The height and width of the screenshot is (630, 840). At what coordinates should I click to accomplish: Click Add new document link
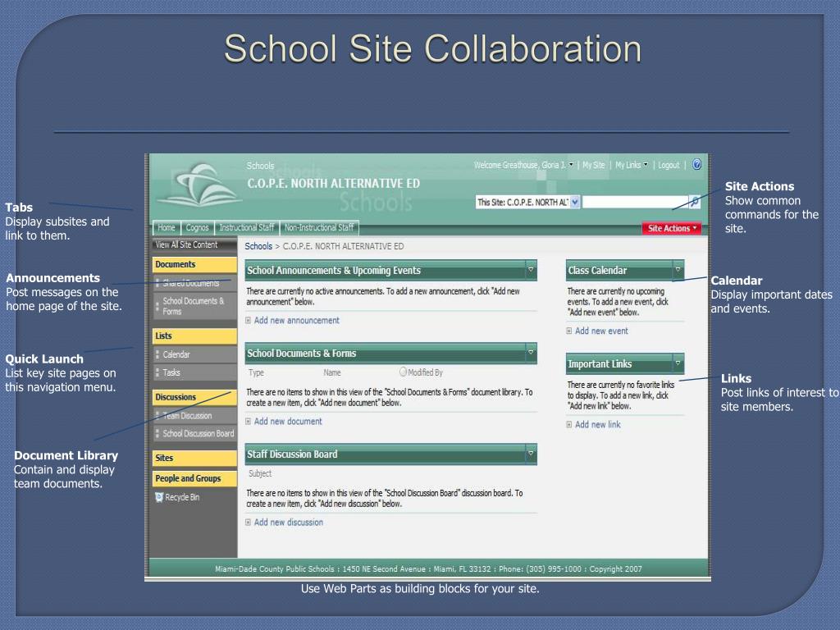point(288,422)
